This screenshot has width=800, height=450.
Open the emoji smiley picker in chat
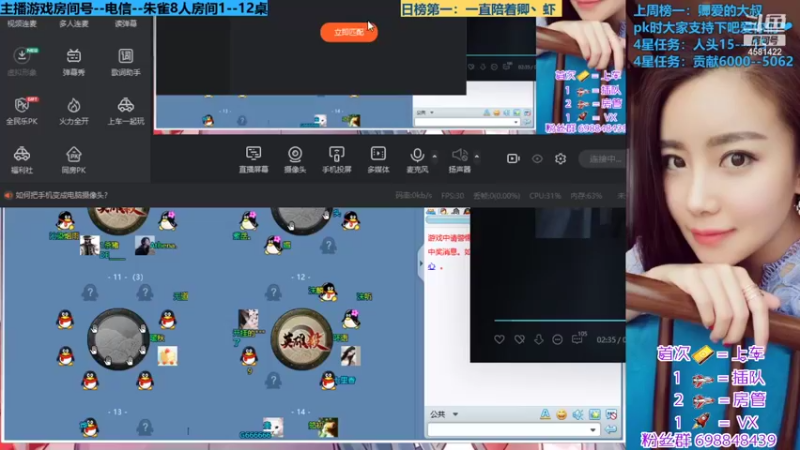click(561, 414)
